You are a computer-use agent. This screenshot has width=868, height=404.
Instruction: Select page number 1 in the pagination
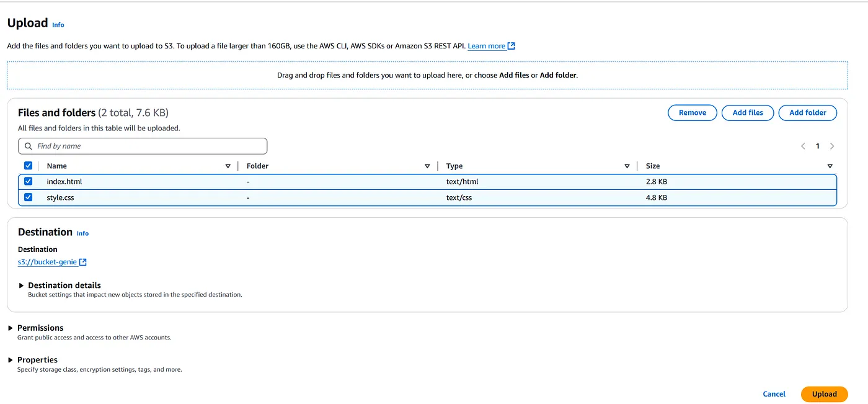point(818,146)
